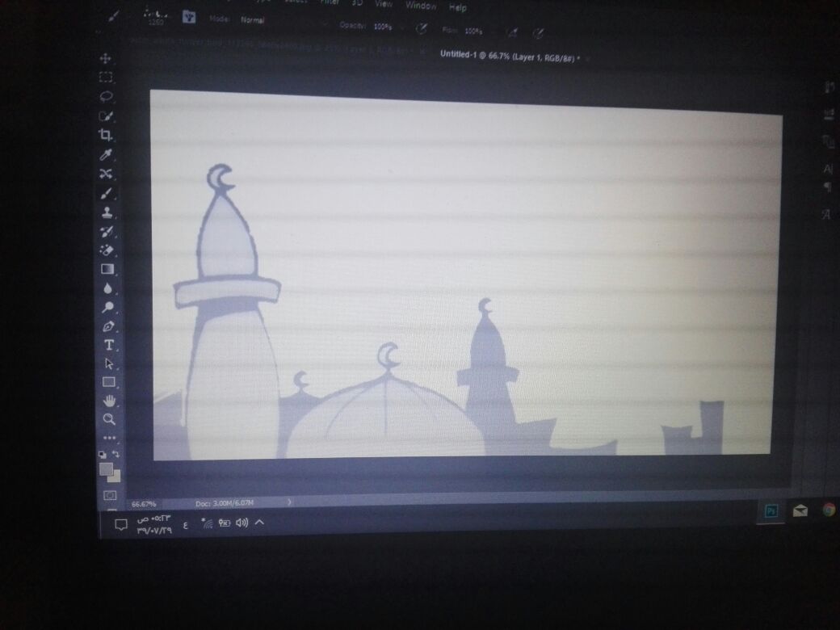Image resolution: width=840 pixels, height=630 pixels.
Task: Pick the Lasso tool
Action: (105, 96)
